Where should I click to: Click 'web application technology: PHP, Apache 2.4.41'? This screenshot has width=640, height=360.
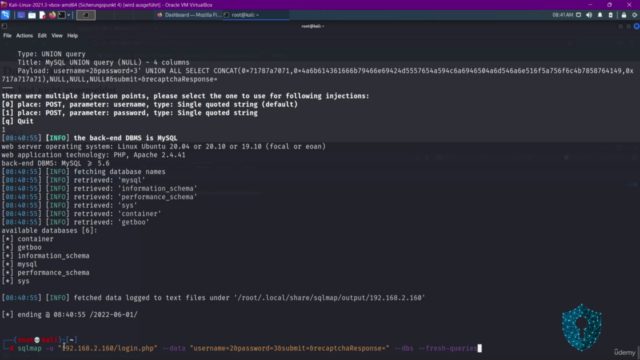point(93,155)
